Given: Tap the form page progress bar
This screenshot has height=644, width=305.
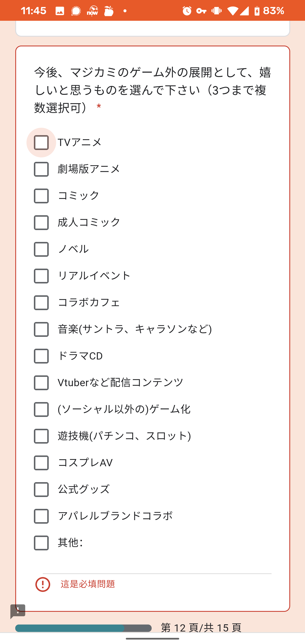Looking at the screenshot, I should pyautogui.click(x=83, y=628).
